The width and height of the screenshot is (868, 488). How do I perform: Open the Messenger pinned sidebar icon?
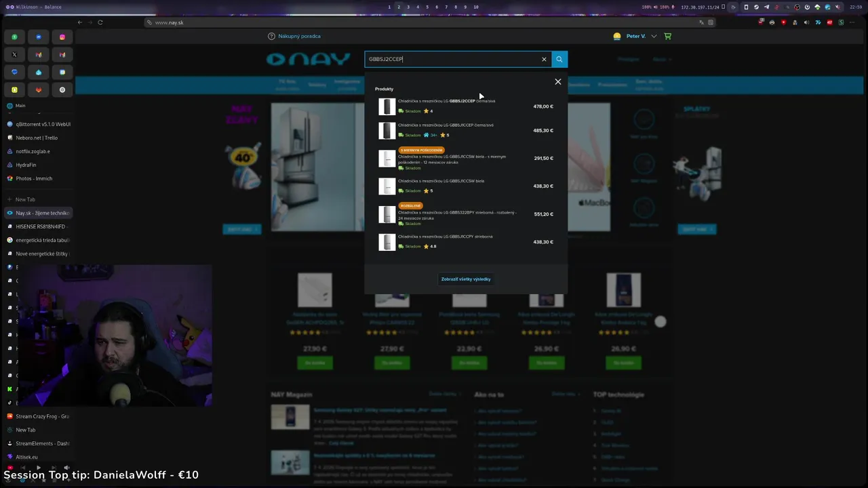coord(39,37)
